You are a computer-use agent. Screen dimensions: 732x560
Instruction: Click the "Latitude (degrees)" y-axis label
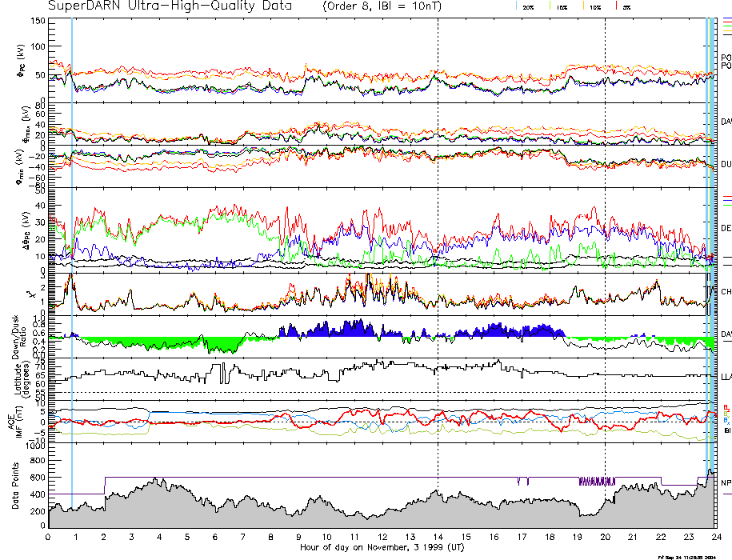click(22, 376)
